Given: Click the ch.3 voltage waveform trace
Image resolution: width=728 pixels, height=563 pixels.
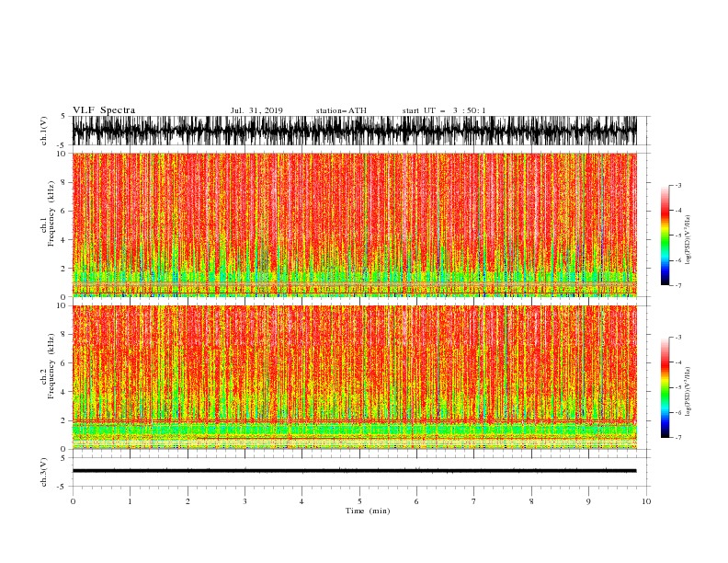Looking at the screenshot, I should pyautogui.click(x=354, y=471).
